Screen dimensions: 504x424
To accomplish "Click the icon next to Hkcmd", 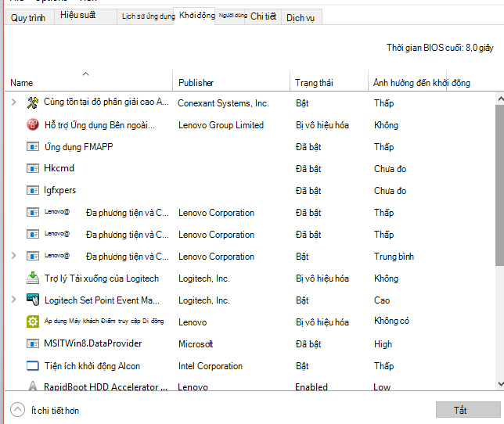I will 33,168.
